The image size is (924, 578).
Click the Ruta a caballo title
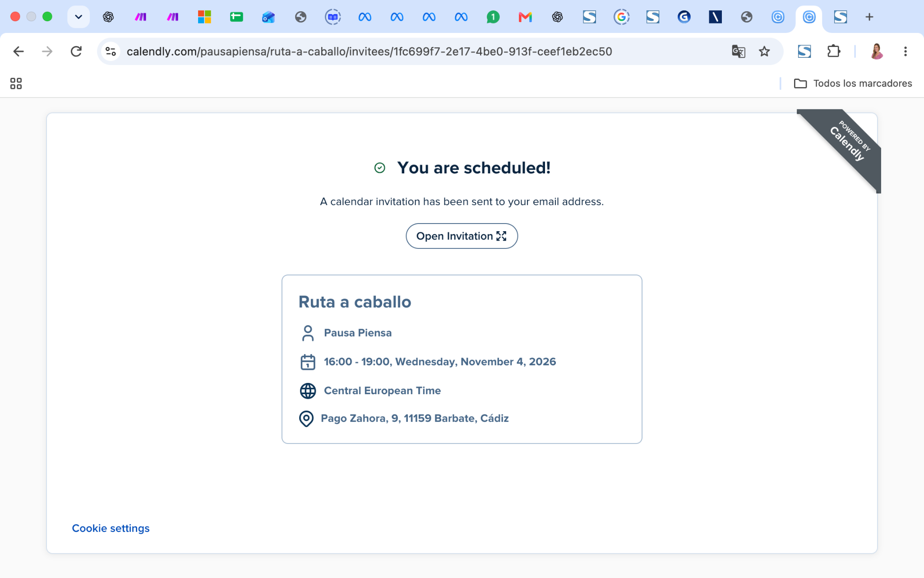tap(355, 302)
